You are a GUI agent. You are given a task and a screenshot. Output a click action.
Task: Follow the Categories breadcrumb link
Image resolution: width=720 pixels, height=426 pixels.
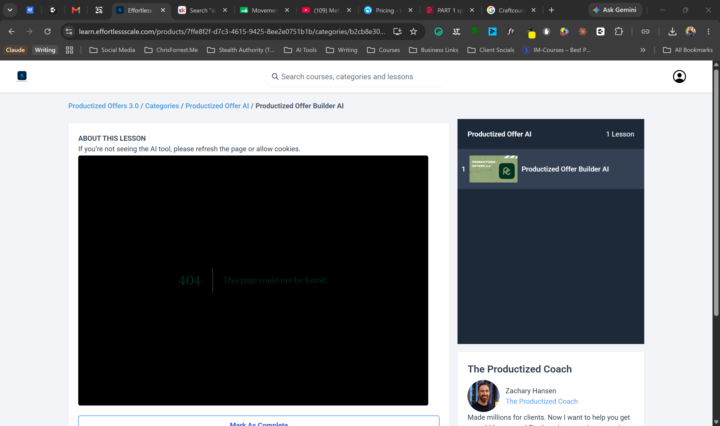162,106
